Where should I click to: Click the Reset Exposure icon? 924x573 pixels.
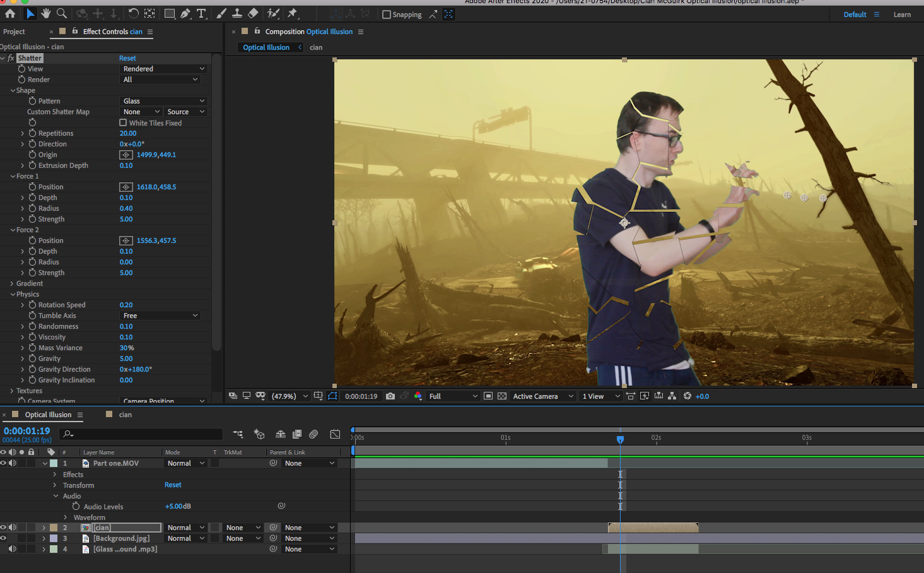click(x=687, y=396)
